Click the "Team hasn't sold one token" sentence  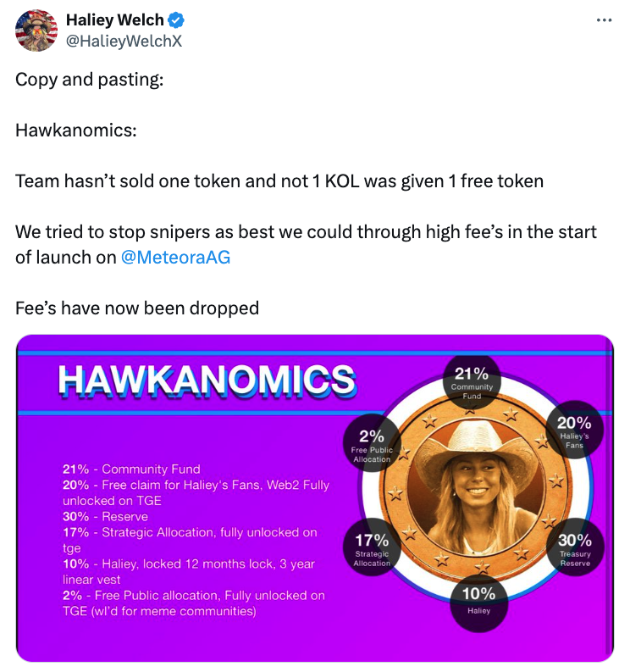tap(279, 180)
